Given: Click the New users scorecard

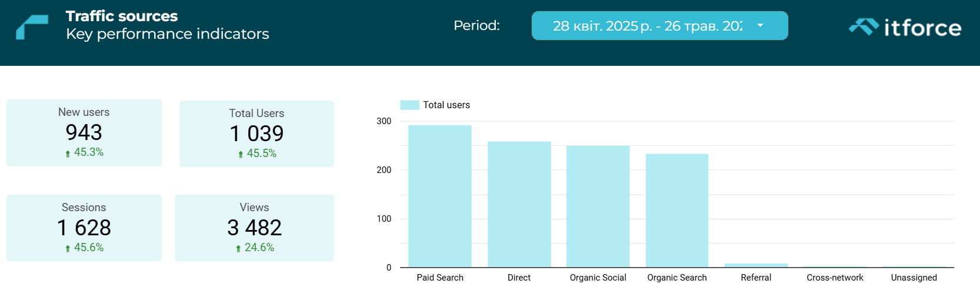Looking at the screenshot, I should pos(84,133).
